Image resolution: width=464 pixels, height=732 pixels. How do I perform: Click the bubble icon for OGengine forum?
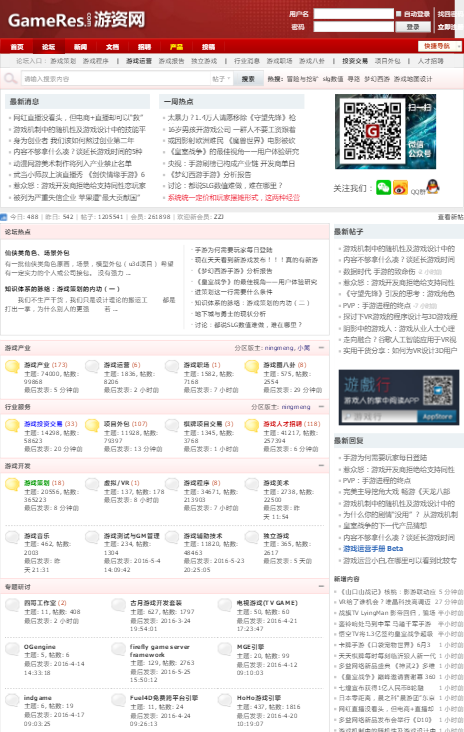tap(12, 648)
